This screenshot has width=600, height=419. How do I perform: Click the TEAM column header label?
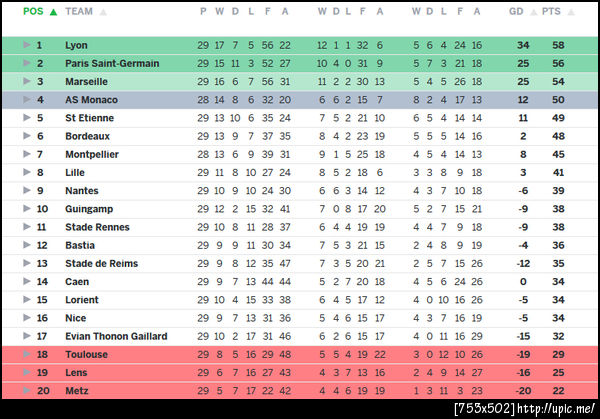point(79,11)
